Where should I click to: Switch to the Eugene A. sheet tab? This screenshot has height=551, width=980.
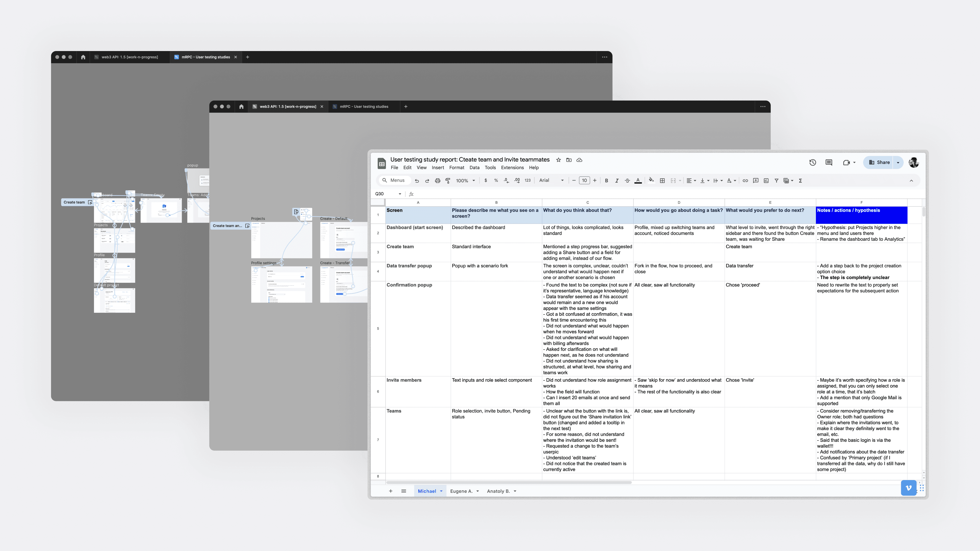click(x=461, y=491)
